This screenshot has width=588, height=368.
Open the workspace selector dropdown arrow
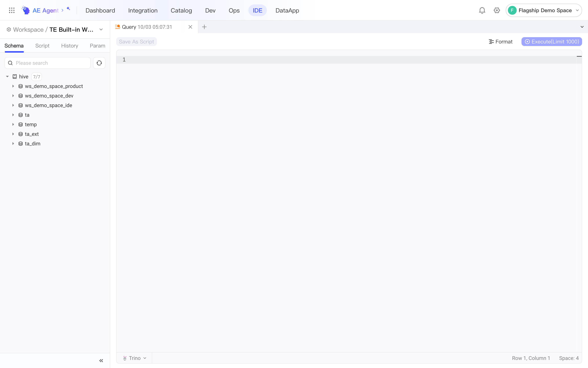(101, 29)
